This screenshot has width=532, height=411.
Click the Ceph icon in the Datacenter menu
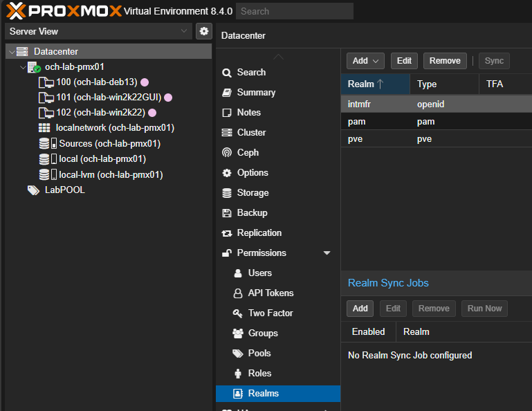coord(227,153)
